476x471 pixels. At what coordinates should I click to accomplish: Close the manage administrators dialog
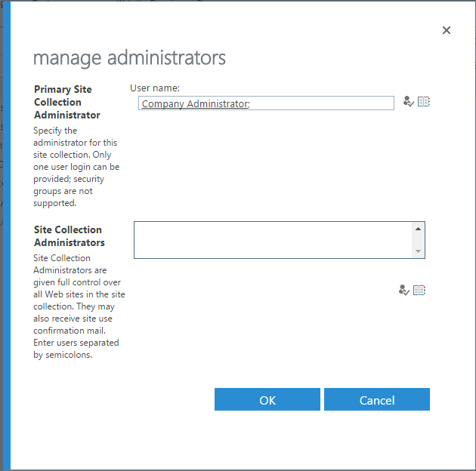[446, 30]
